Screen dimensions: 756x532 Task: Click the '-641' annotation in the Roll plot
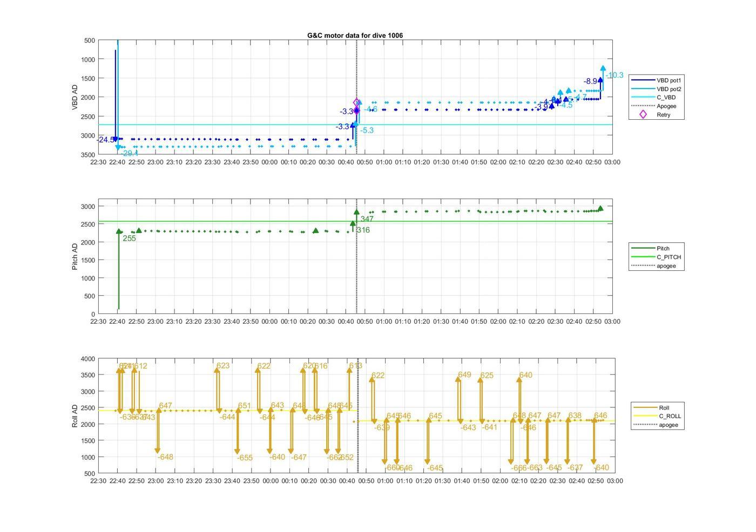click(489, 427)
